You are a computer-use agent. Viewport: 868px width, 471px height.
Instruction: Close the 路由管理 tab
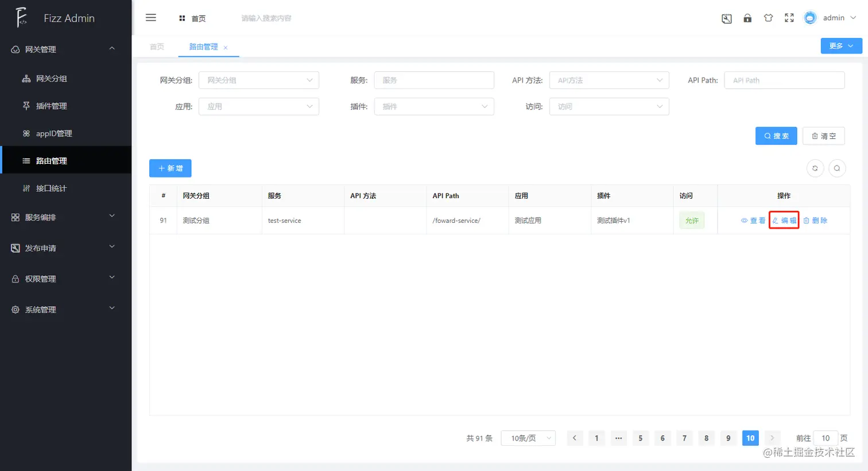pyautogui.click(x=226, y=48)
